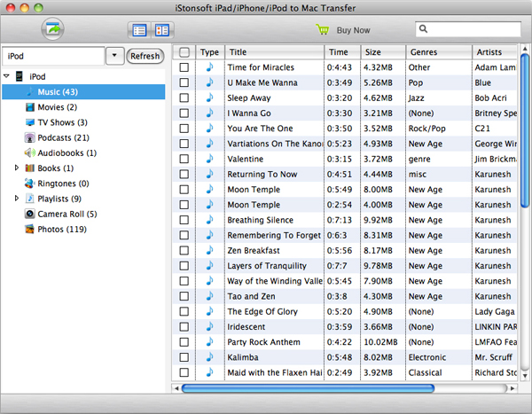Image resolution: width=532 pixels, height=414 pixels.
Task: Sort by the Size column header
Action: click(383, 52)
